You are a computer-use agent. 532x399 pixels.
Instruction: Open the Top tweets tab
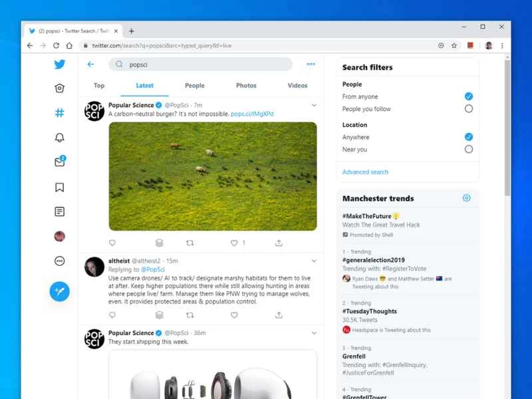point(98,85)
